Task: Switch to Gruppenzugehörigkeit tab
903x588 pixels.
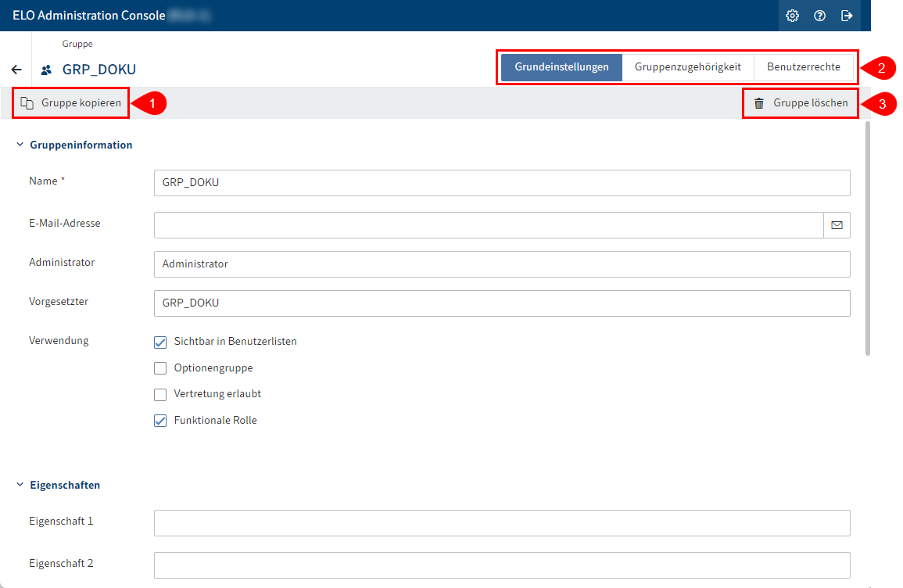Action: tap(687, 67)
